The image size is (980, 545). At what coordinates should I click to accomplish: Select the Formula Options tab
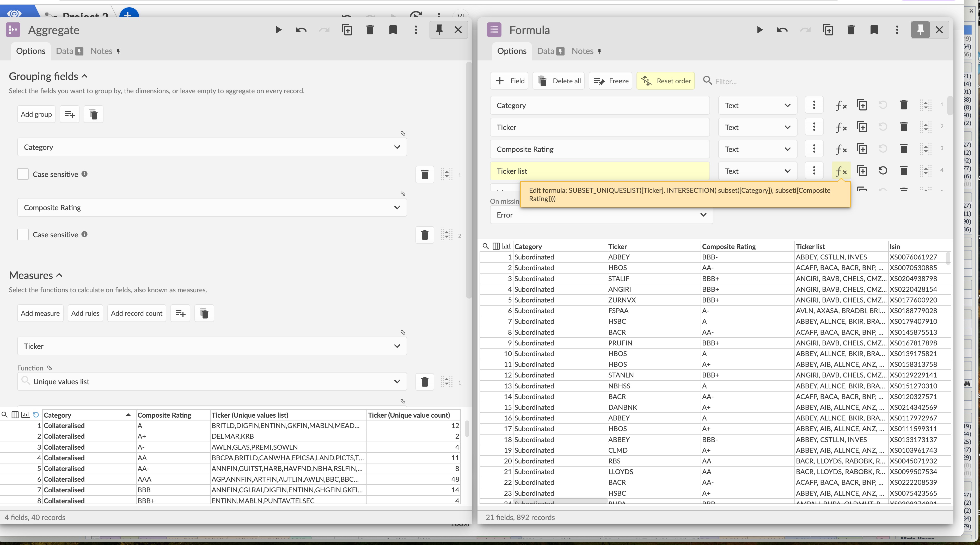pos(512,51)
